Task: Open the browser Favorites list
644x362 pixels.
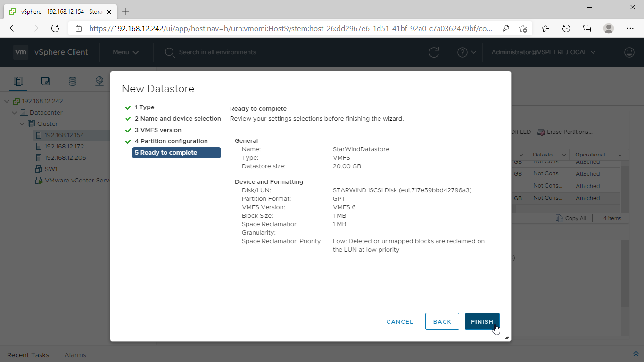Action: click(x=545, y=28)
